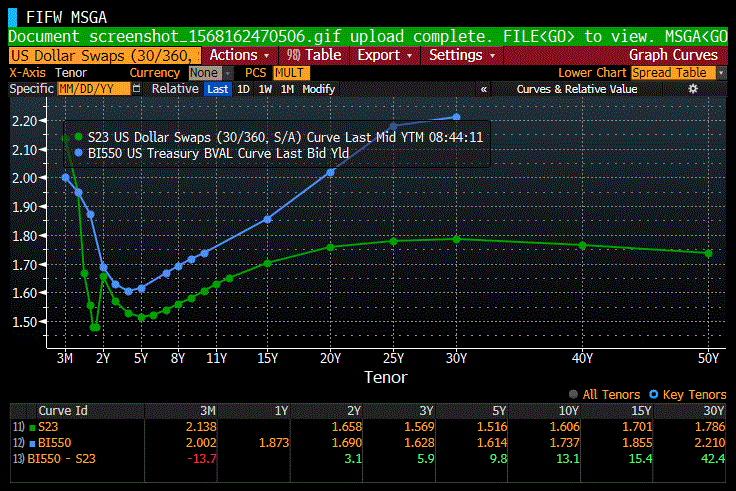Select the All Tenors radio option
This screenshot has width=736, height=491.
[573, 394]
